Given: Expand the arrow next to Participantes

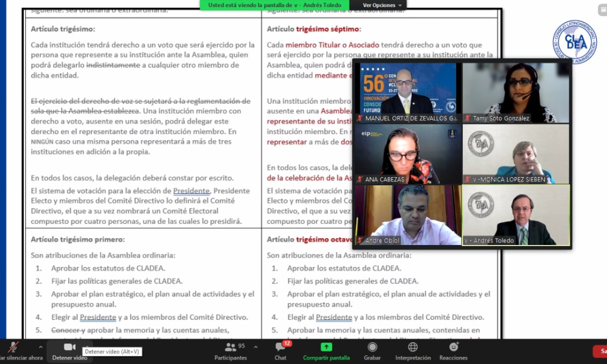Looking at the screenshot, I should pos(256,347).
